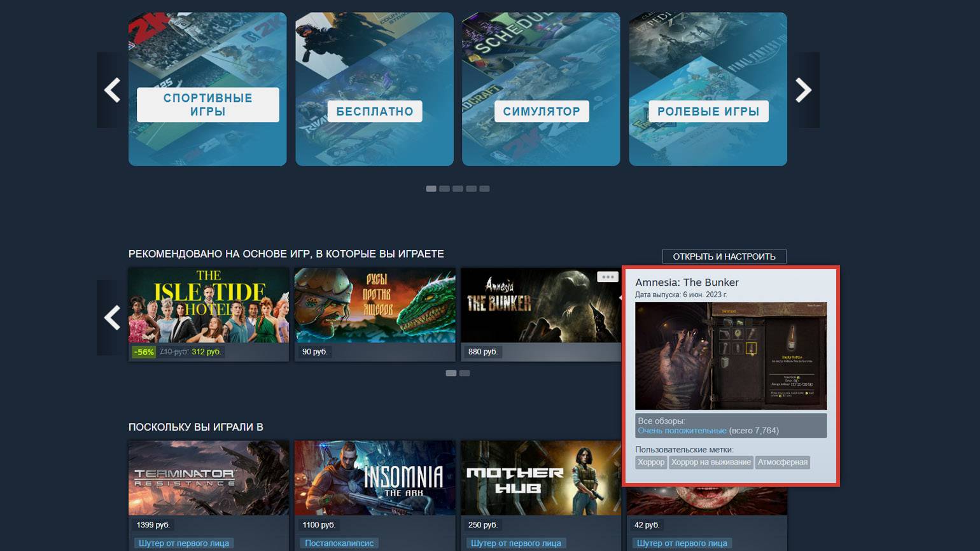Click Поскольку вы играли в heading

point(196,427)
